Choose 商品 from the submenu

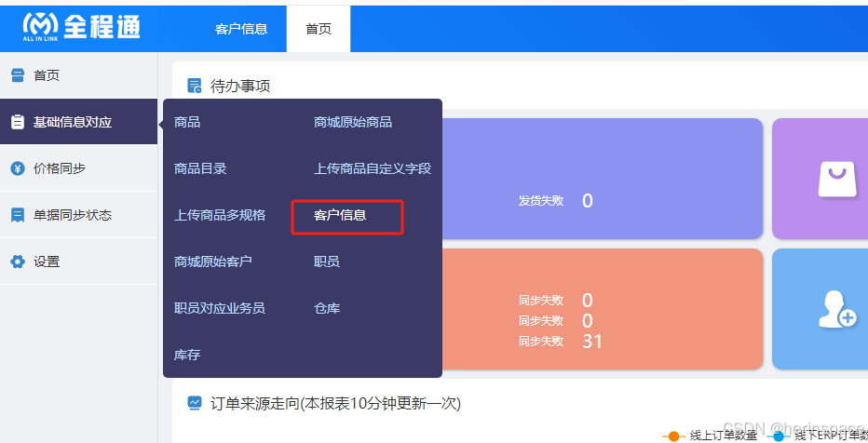[187, 122]
